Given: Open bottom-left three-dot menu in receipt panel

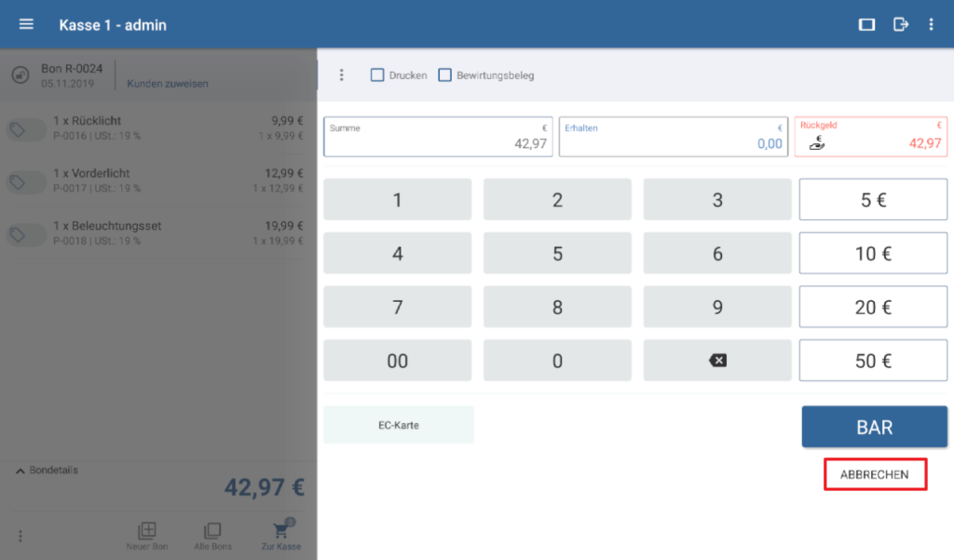Looking at the screenshot, I should coord(20,536).
